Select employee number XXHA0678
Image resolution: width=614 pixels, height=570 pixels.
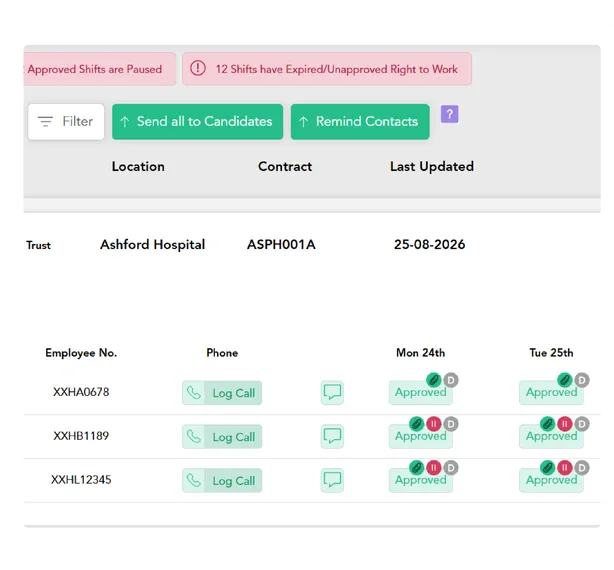click(x=81, y=392)
